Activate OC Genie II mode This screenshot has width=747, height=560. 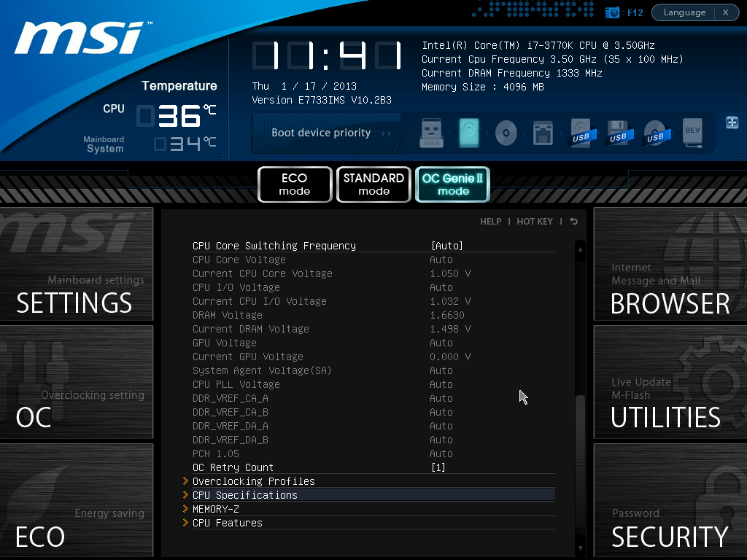coord(452,184)
